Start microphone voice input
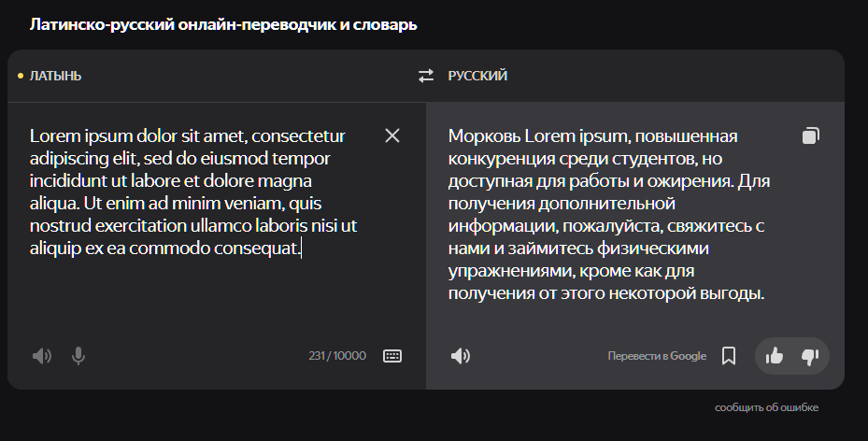The height and width of the screenshot is (441, 868). click(78, 356)
